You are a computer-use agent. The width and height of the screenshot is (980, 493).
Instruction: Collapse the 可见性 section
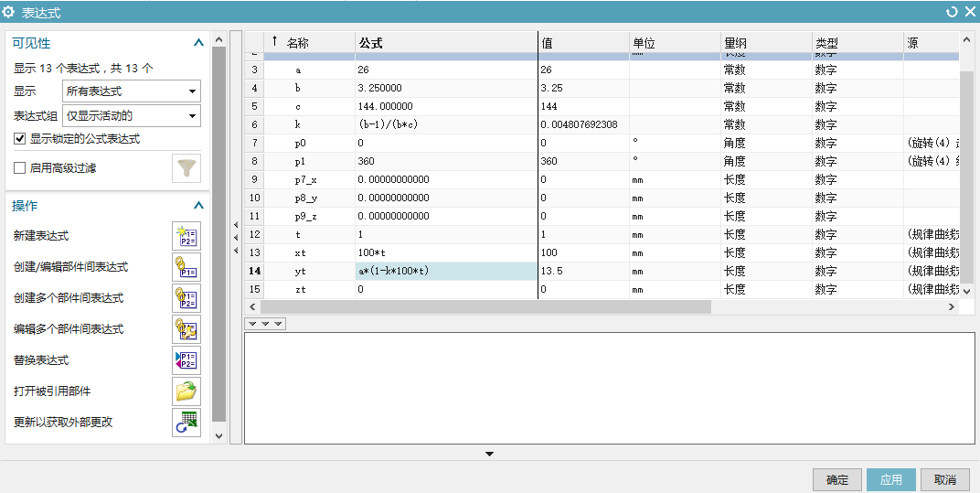tap(198, 43)
